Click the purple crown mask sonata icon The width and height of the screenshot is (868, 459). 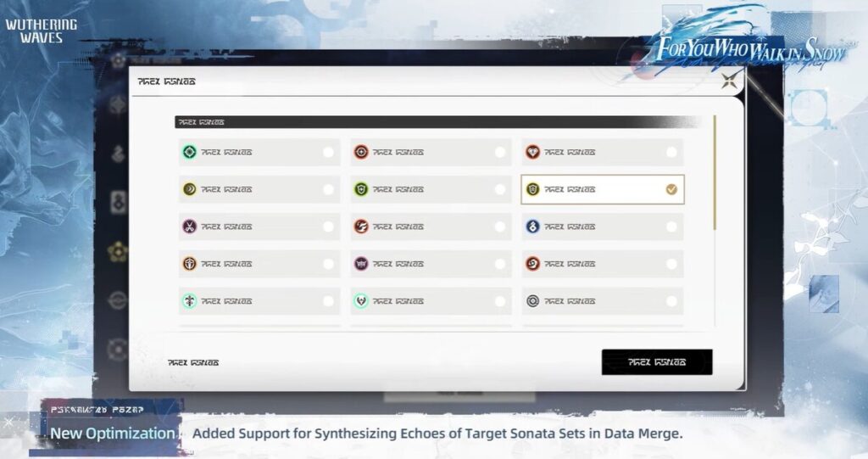point(361,264)
